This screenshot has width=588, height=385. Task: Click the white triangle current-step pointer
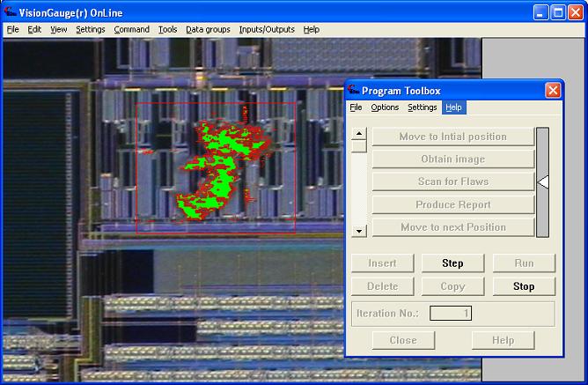click(543, 182)
